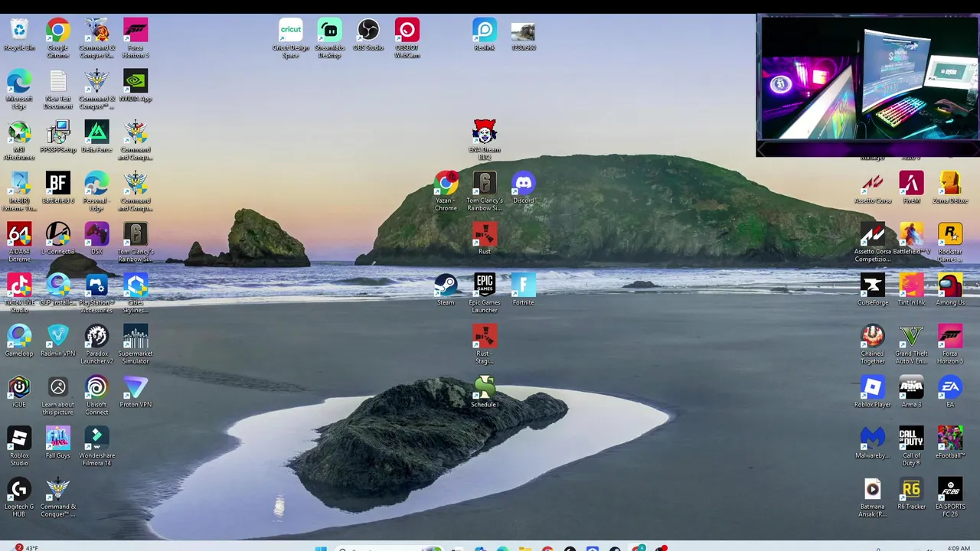Launch Google Chrome desktop shortcut
Viewport: 980px width, 551px height.
coord(58,38)
